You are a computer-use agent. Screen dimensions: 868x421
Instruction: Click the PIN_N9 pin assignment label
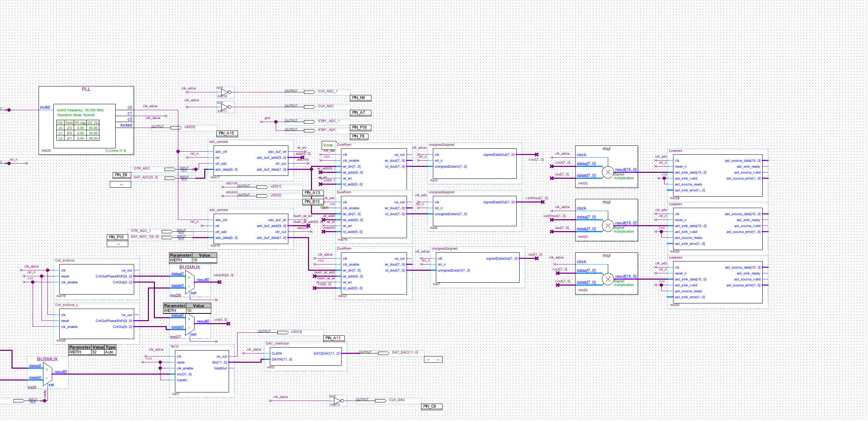pyautogui.click(x=360, y=98)
